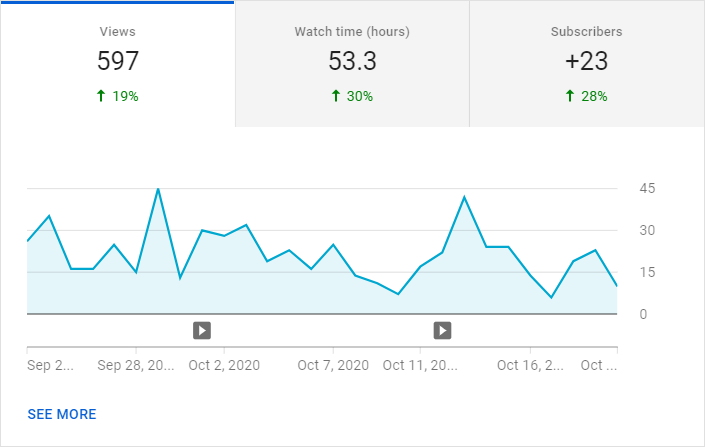Screen dimensions: 705x447
Task: Click the green up arrow beside 28%
Action: (570, 96)
